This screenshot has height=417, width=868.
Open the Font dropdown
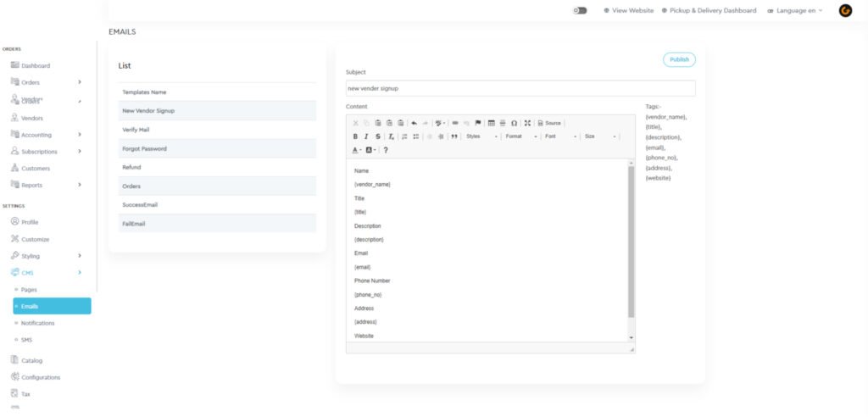coord(559,136)
